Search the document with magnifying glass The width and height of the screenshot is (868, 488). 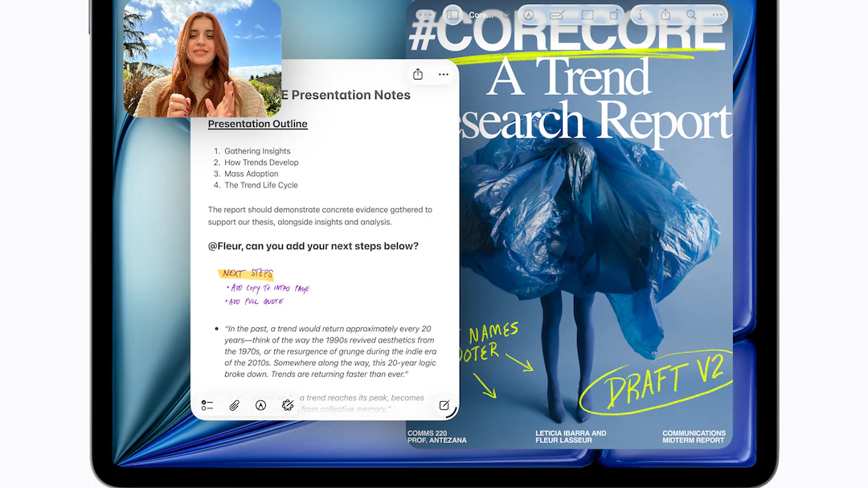691,15
